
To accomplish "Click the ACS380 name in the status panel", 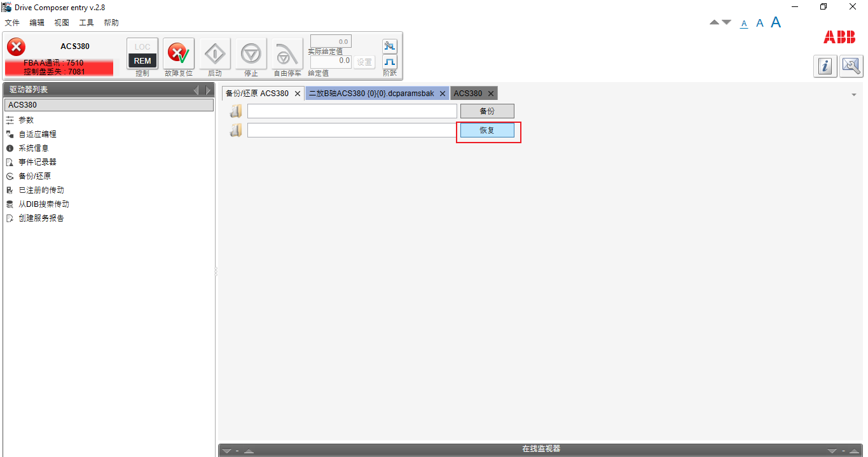I will (75, 46).
